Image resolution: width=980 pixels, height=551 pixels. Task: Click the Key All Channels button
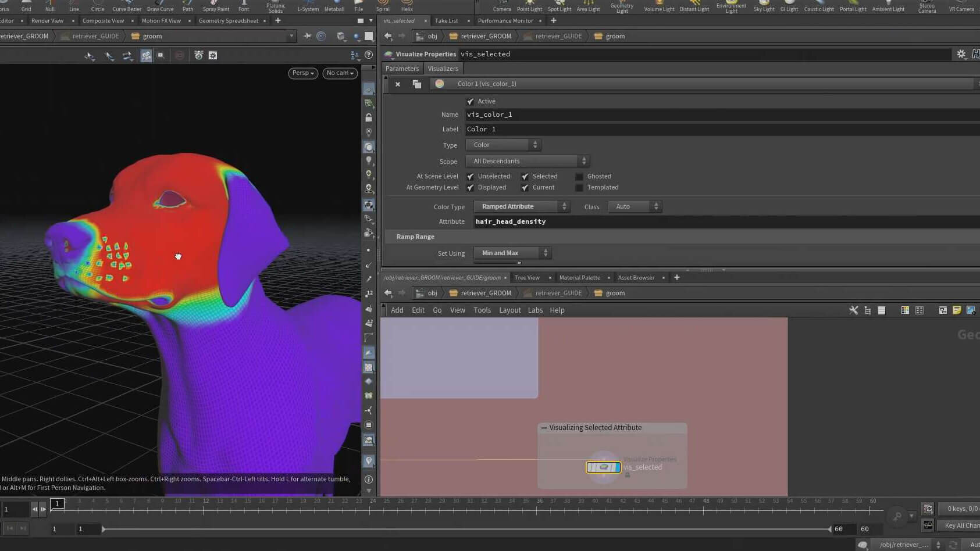coord(961,525)
